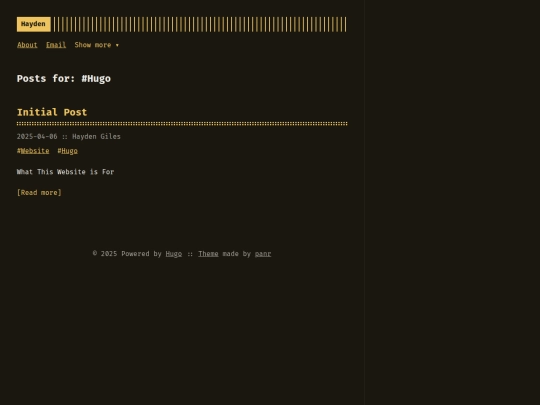This screenshot has height=405, width=540.
Task: Click the [Read more] link
Action: 39,193
